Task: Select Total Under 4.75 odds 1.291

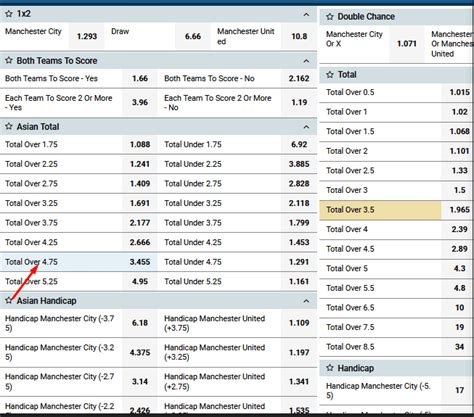Action: [x=299, y=262]
